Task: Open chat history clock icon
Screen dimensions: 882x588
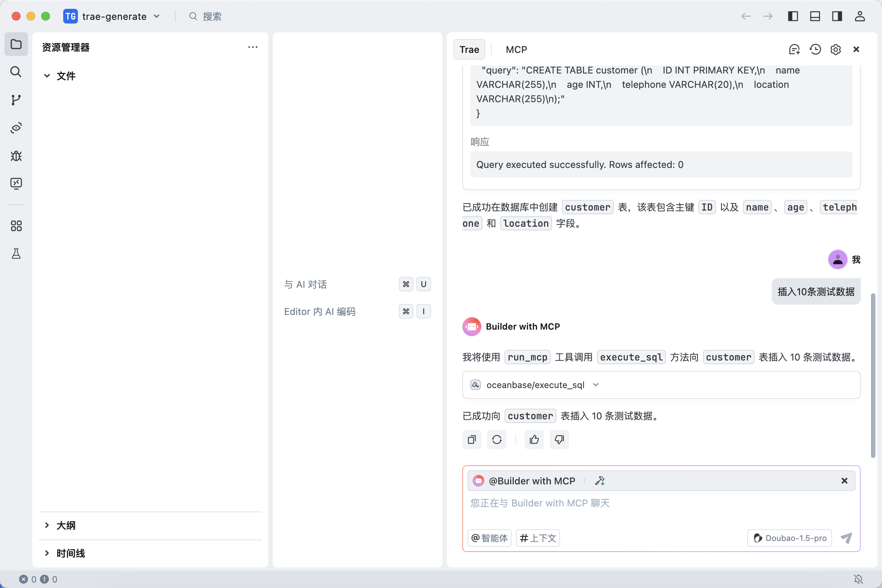Action: (x=815, y=50)
